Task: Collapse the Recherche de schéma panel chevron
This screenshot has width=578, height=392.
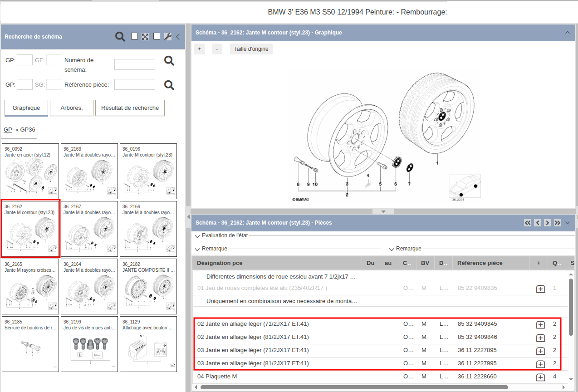Action: pos(178,37)
